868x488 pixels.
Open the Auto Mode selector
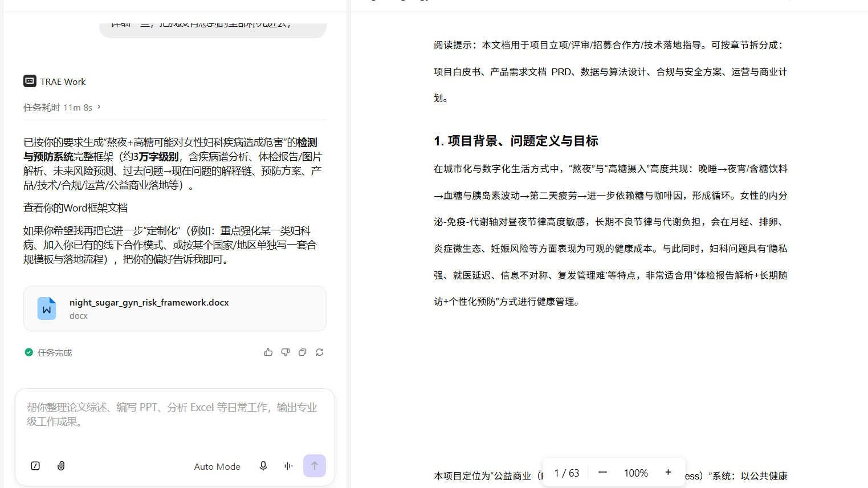217,466
